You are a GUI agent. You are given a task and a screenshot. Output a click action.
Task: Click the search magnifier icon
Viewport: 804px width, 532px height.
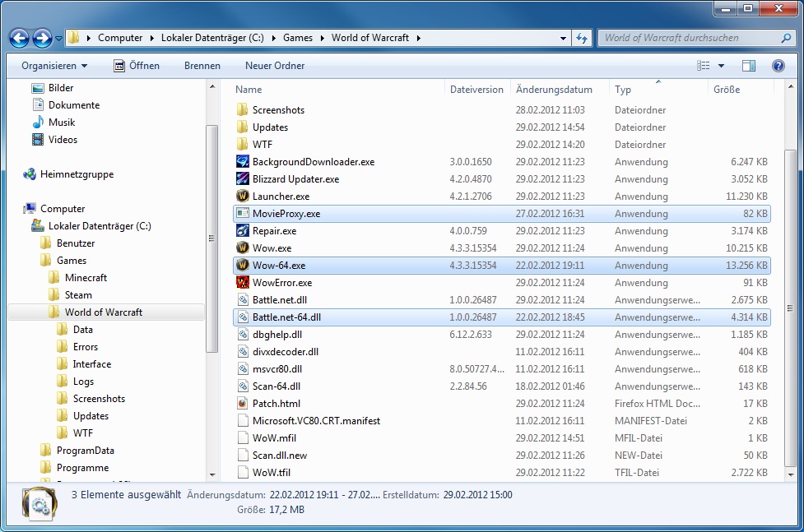pyautogui.click(x=786, y=38)
